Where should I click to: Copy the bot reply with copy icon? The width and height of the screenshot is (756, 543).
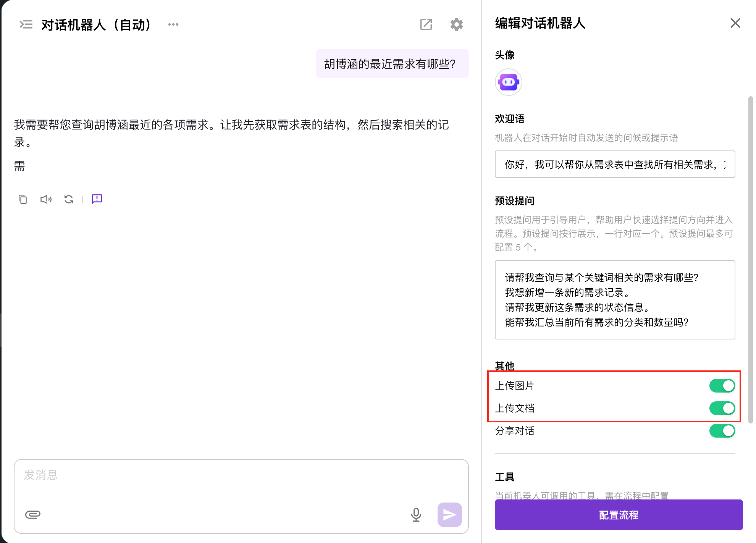tap(23, 199)
